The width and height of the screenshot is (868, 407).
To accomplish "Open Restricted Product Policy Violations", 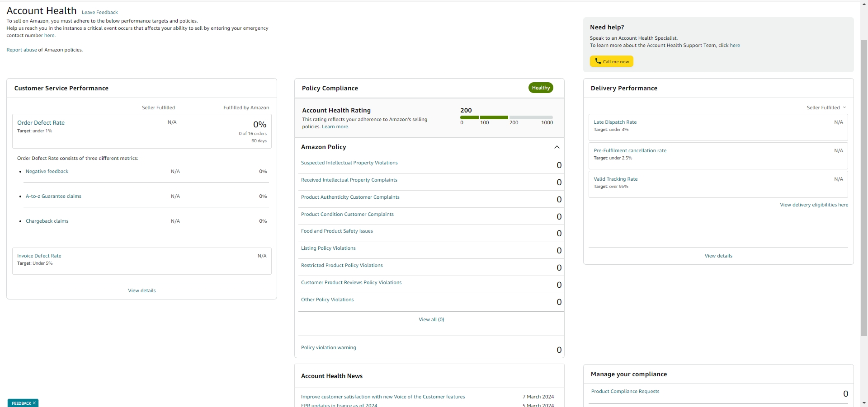I will (x=342, y=265).
